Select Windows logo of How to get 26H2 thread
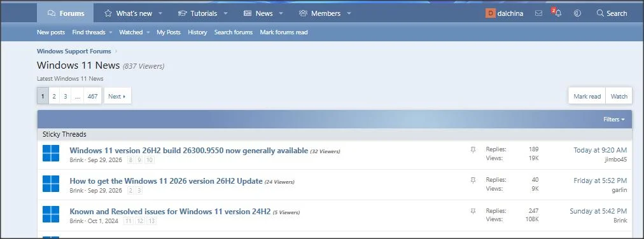The image size is (644, 239). (51, 184)
